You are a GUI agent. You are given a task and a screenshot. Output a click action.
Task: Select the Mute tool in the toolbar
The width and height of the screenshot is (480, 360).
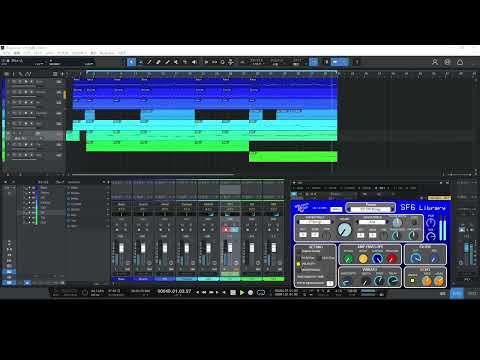click(x=176, y=62)
